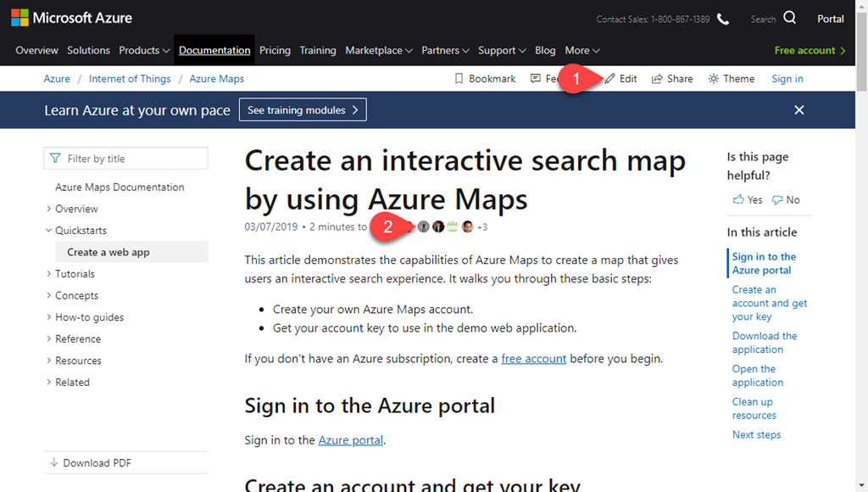This screenshot has width=868, height=492.
Task: Open the Internet of Things breadcrumb
Action: coord(130,79)
